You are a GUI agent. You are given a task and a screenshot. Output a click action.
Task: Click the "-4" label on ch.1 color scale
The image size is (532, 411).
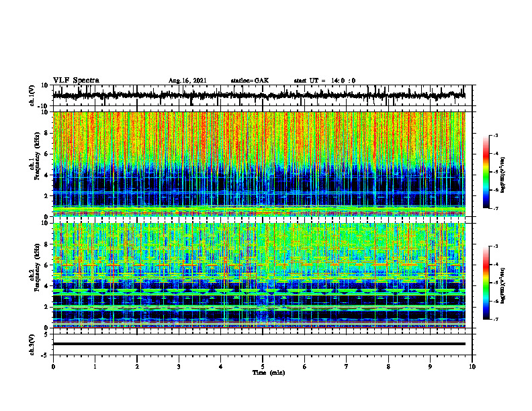tap(496, 154)
